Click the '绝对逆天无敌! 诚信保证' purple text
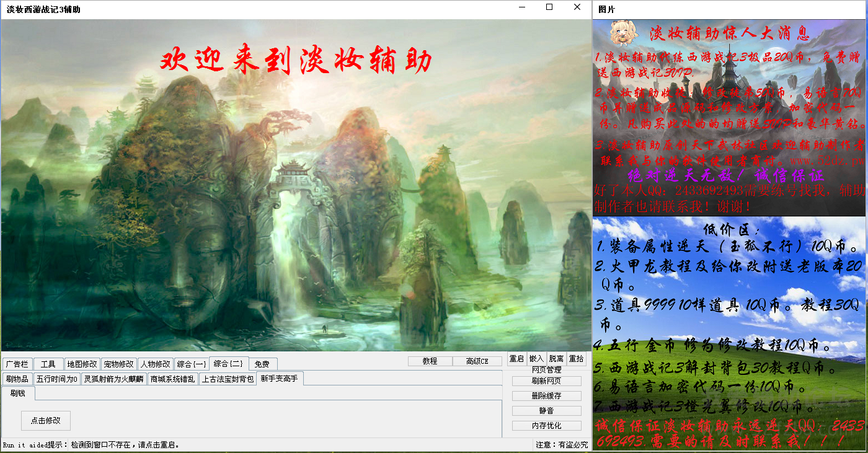868x453 pixels. pos(725,175)
